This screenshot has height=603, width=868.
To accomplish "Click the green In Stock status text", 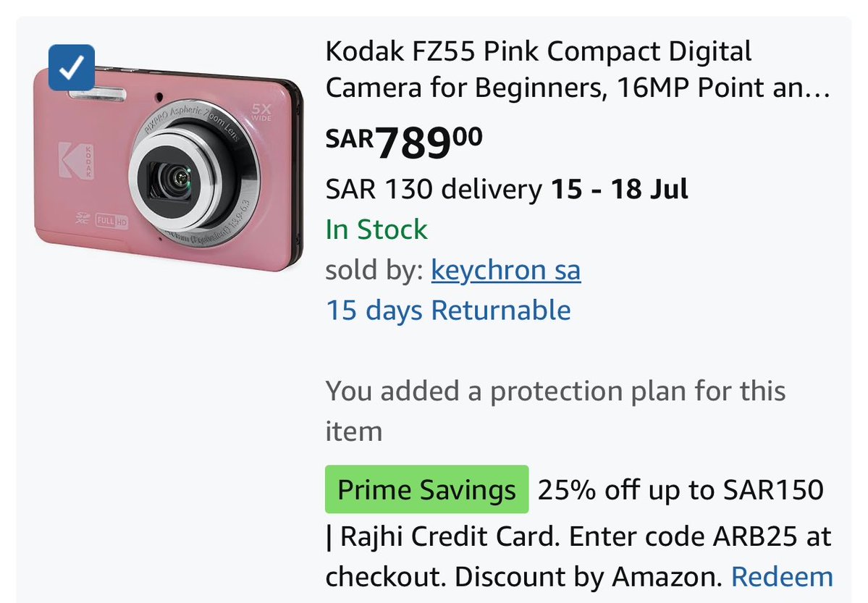I will pyautogui.click(x=376, y=229).
